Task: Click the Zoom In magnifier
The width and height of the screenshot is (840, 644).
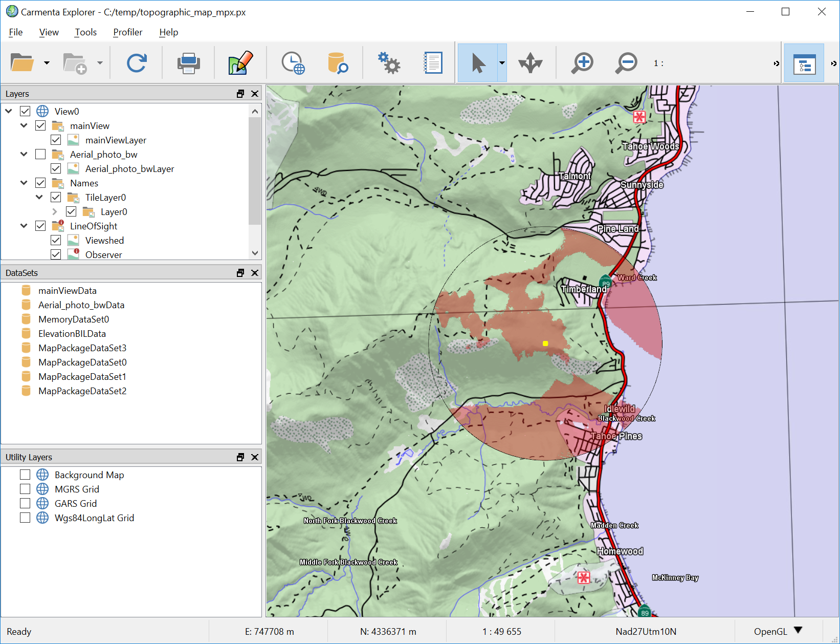Action: click(x=582, y=63)
